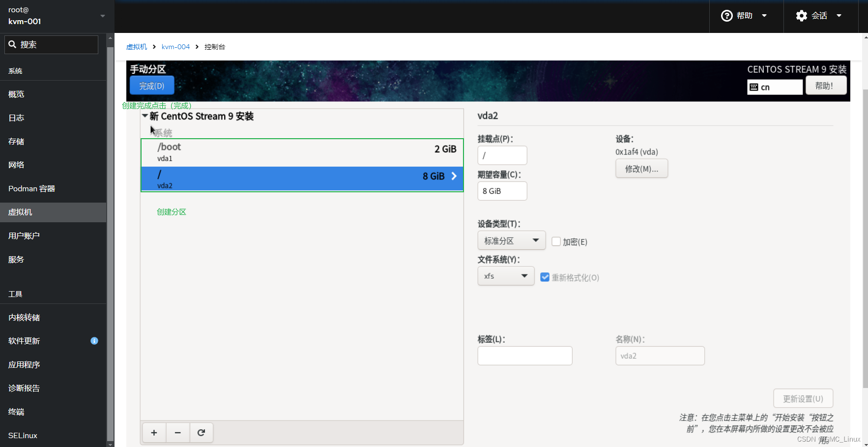The width and height of the screenshot is (868, 447).
Task: Click the 挂载点 mount point input field
Action: tap(502, 155)
